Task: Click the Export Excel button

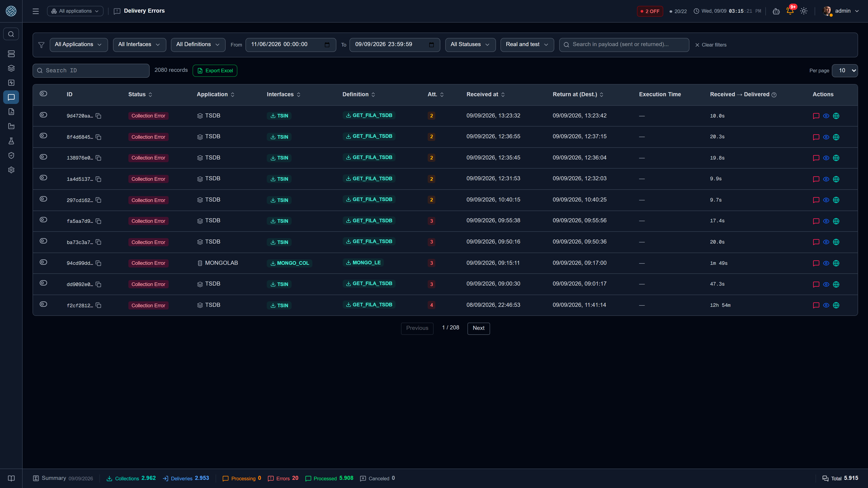Action: pyautogui.click(x=215, y=71)
